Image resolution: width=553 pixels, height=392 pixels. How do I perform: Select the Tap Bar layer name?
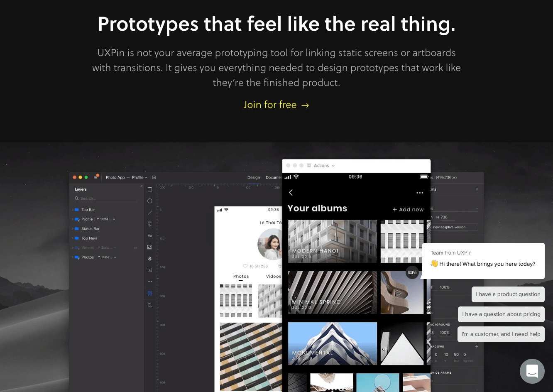point(88,210)
